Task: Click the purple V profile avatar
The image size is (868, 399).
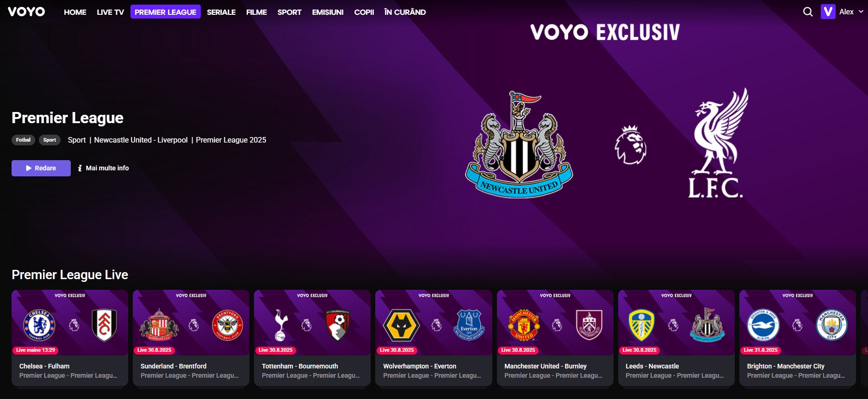Action: point(828,12)
